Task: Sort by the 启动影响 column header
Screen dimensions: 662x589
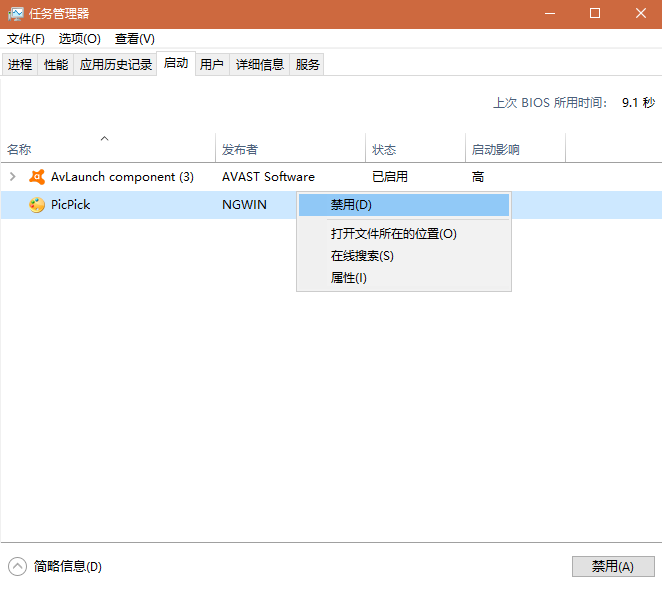Action: [515, 148]
